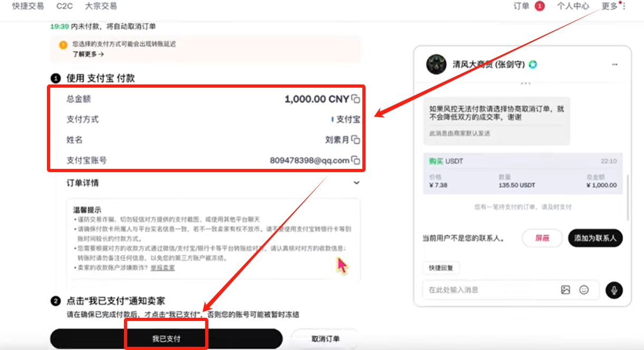The image size is (644, 350).
Task: Type in the chat message input field
Action: (488, 290)
